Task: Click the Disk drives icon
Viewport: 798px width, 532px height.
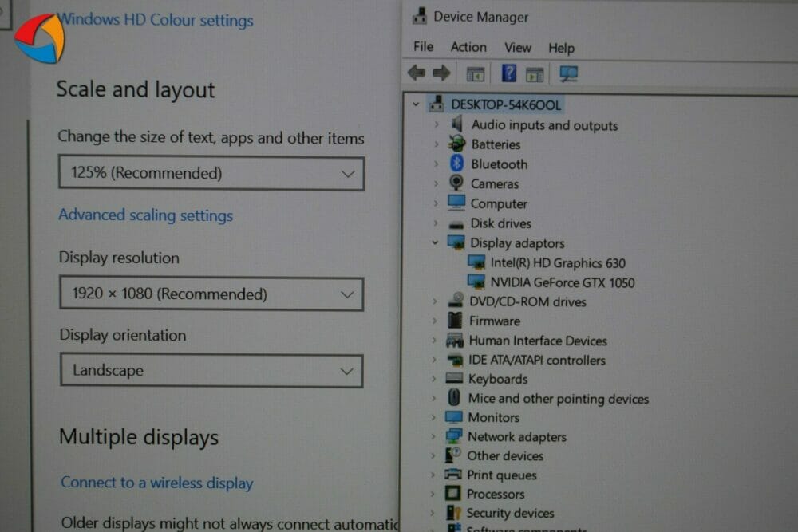Action: click(456, 224)
